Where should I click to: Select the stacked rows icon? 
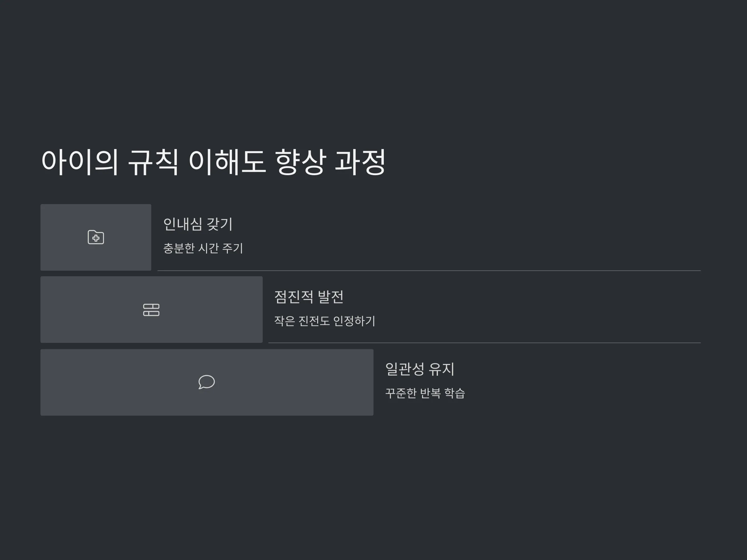click(151, 310)
